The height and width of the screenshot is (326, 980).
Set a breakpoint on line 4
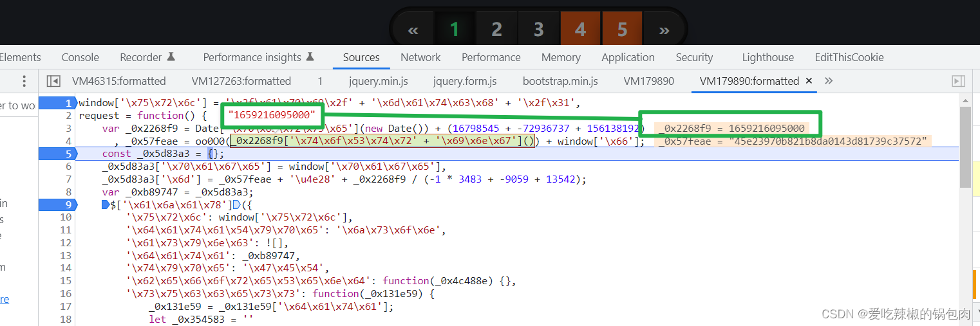pyautogui.click(x=68, y=141)
